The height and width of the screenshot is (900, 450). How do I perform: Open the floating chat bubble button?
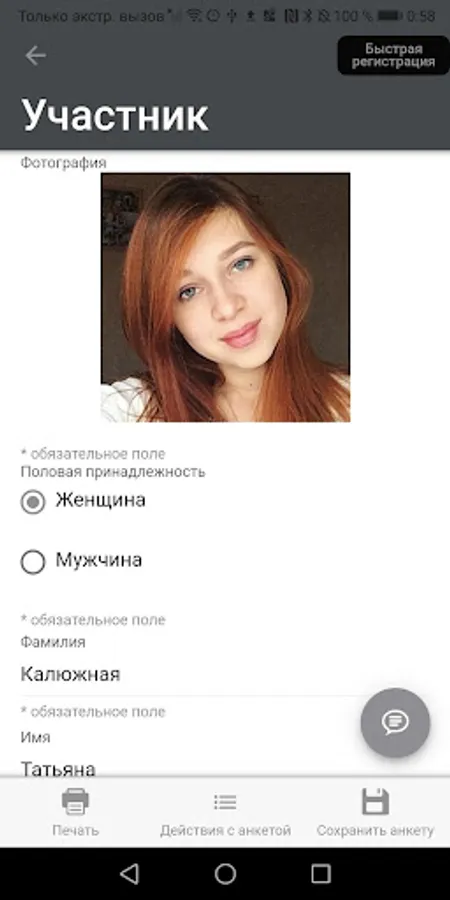[x=395, y=723]
